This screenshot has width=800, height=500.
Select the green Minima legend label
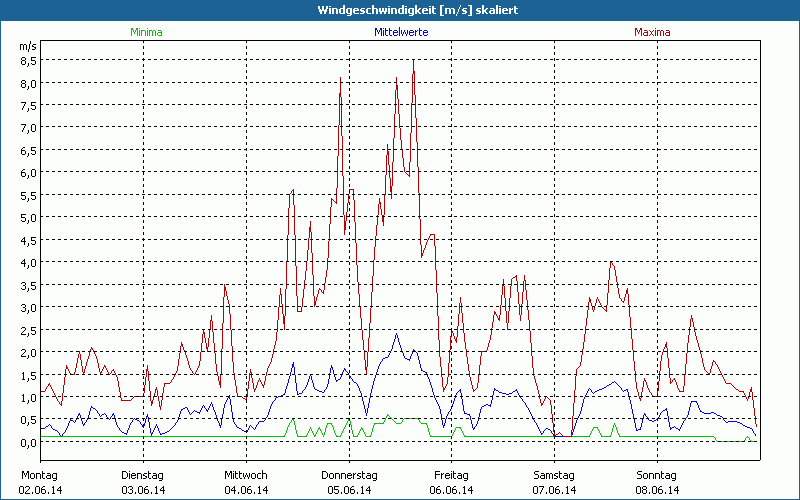click(x=146, y=33)
